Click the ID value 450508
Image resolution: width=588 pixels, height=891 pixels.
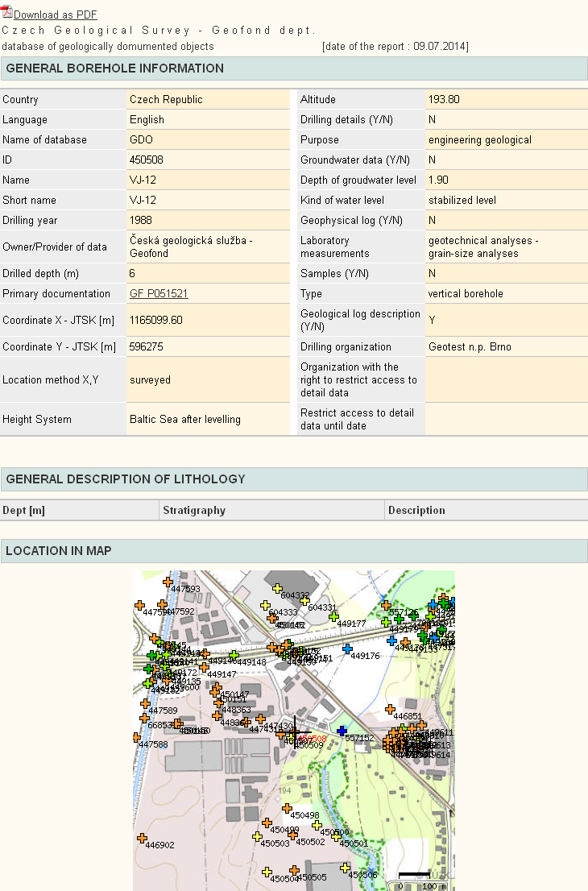click(x=147, y=160)
